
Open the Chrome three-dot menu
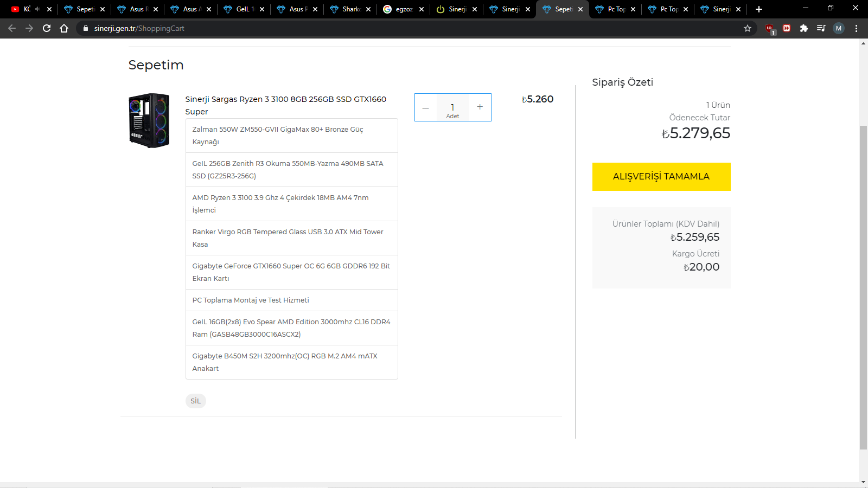click(x=857, y=28)
